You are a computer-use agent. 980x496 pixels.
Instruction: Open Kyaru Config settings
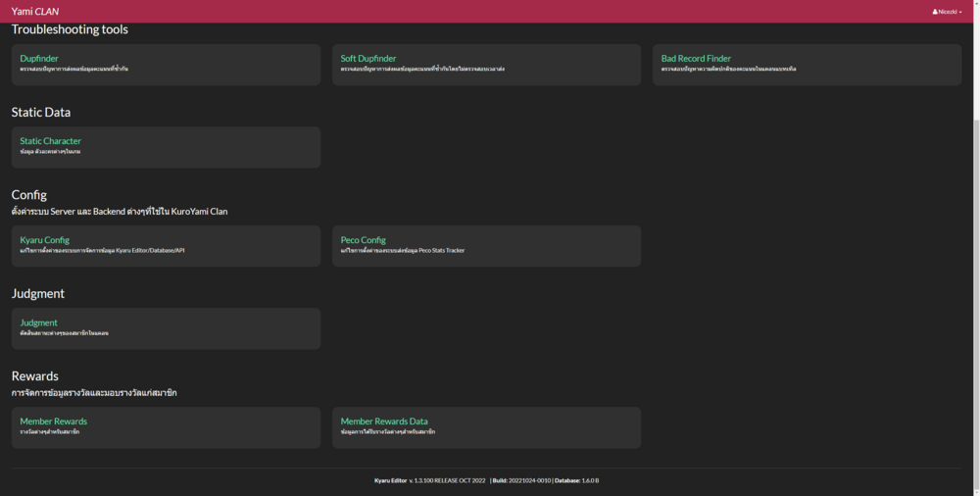click(x=44, y=240)
